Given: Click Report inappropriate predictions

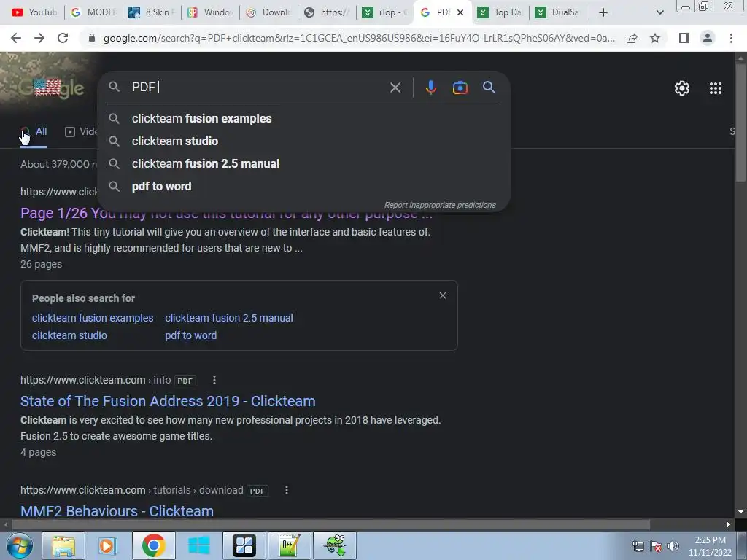Looking at the screenshot, I should 440,205.
